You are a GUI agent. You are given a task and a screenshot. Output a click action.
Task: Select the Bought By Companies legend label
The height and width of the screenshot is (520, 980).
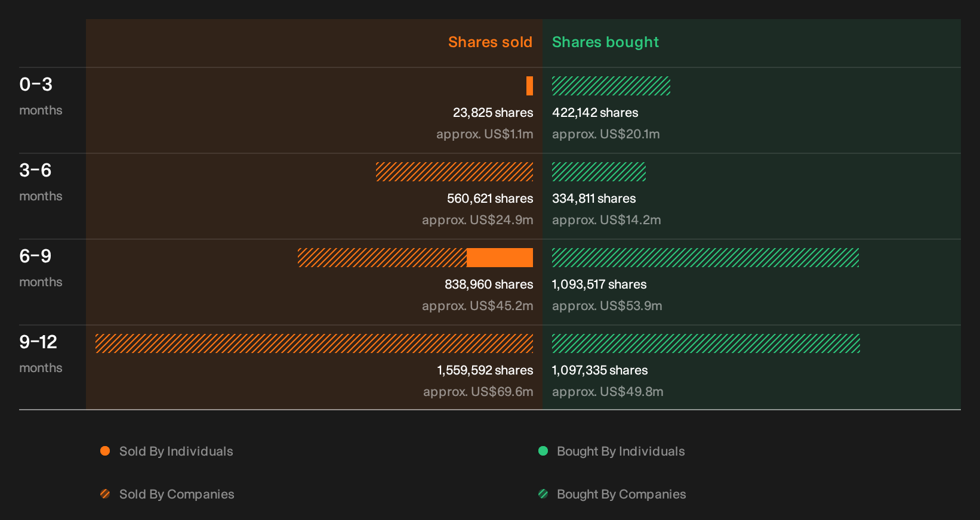click(x=621, y=494)
